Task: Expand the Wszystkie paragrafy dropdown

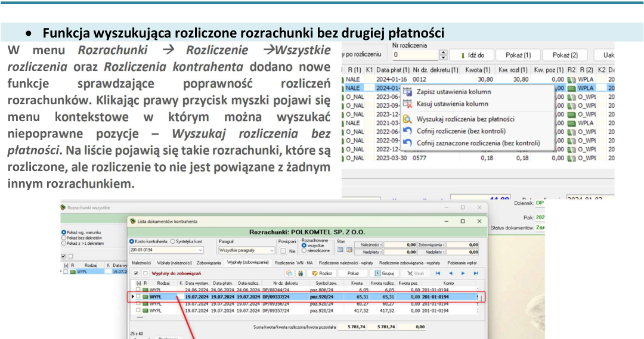Action: point(271,250)
